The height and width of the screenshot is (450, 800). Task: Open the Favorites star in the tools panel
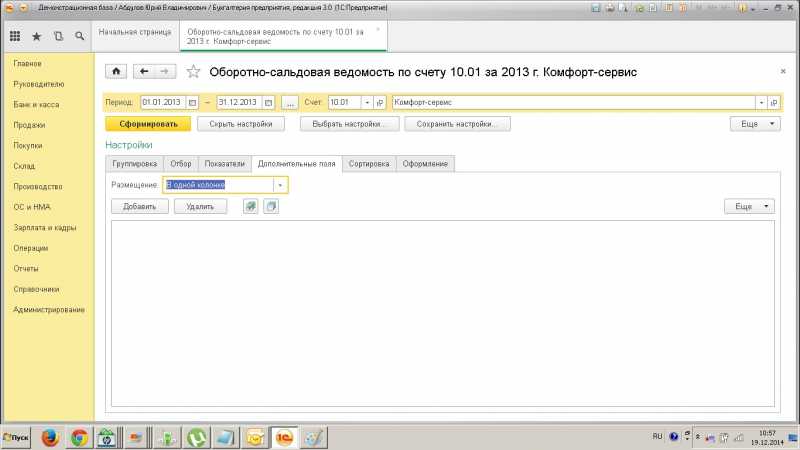tap(37, 36)
